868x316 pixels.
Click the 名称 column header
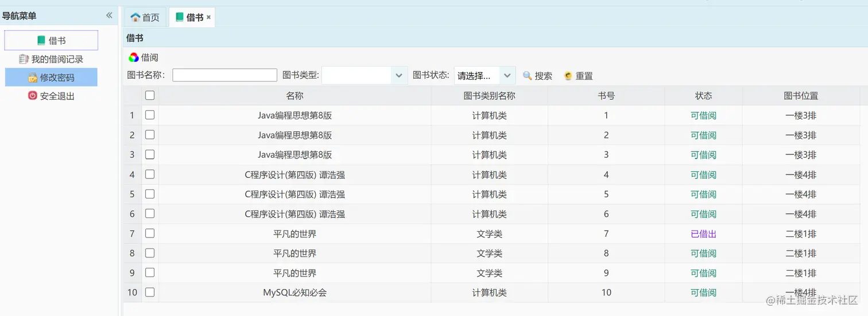295,96
